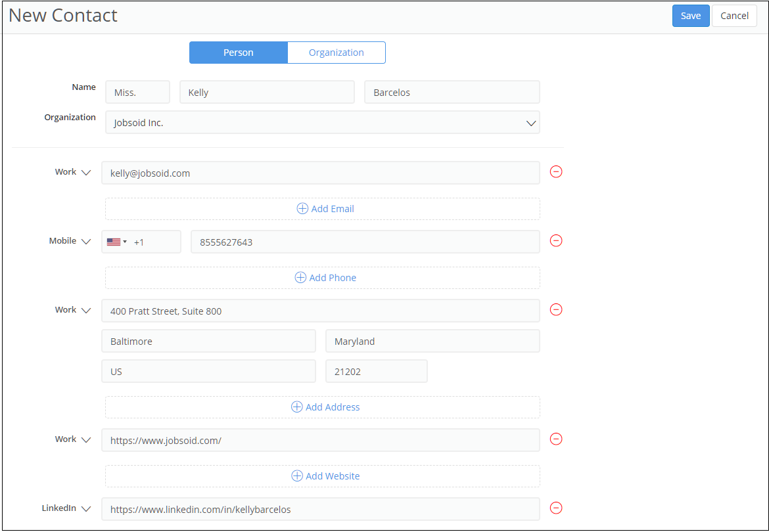Open the Organization dropdown showing Jobsoid Inc.
Image resolution: width=769 pixels, height=532 pixels.
[322, 123]
